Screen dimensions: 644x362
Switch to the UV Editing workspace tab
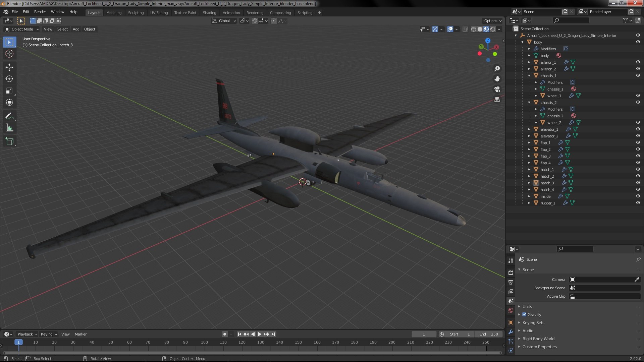[159, 13]
